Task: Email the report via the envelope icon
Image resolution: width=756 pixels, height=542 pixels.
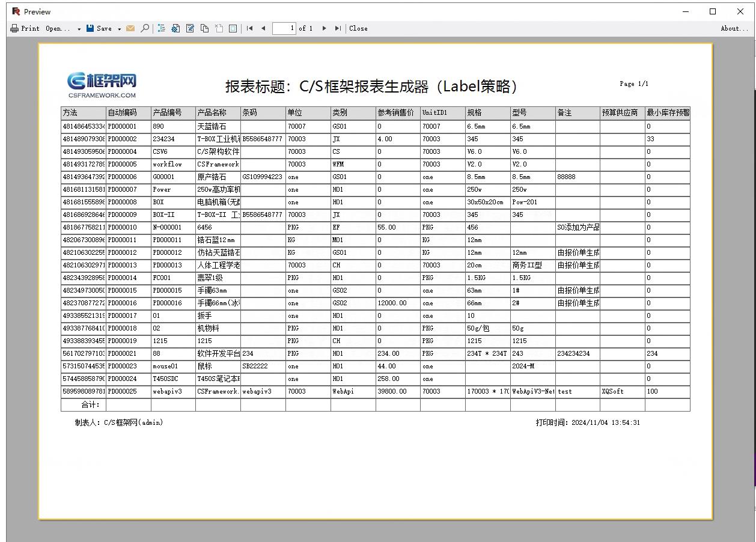Action: pyautogui.click(x=130, y=28)
